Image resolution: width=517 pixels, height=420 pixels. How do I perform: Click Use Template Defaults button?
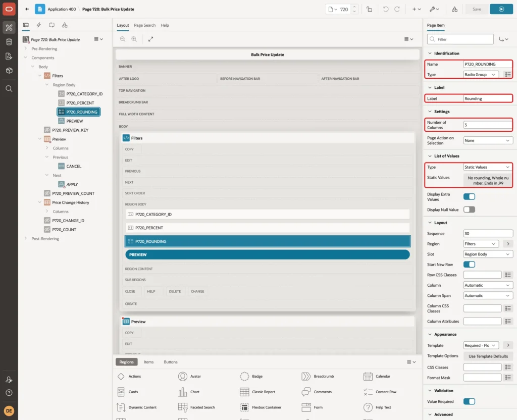488,356
